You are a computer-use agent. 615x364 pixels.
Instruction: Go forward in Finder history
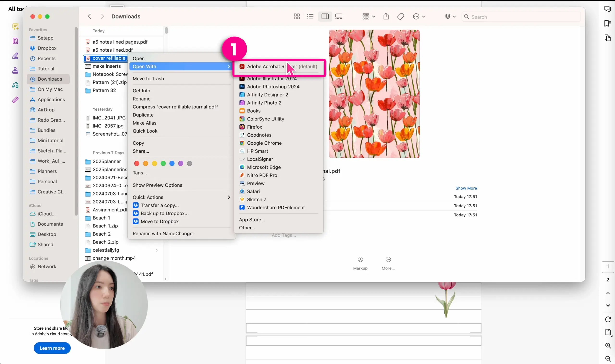[102, 16]
